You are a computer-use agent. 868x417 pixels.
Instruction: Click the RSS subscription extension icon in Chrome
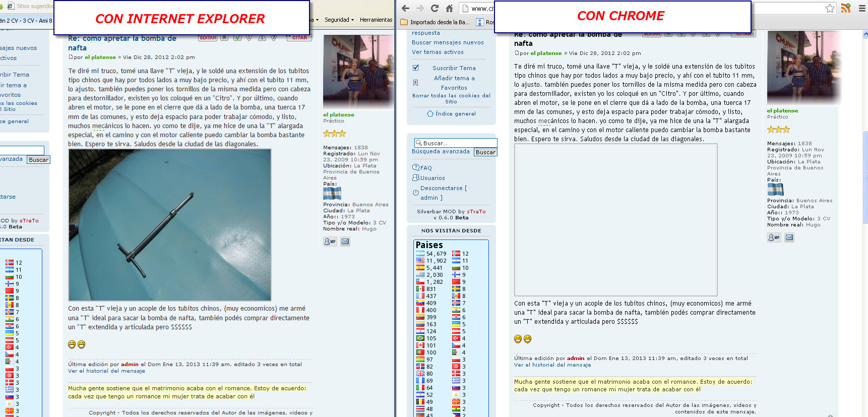coord(846,8)
